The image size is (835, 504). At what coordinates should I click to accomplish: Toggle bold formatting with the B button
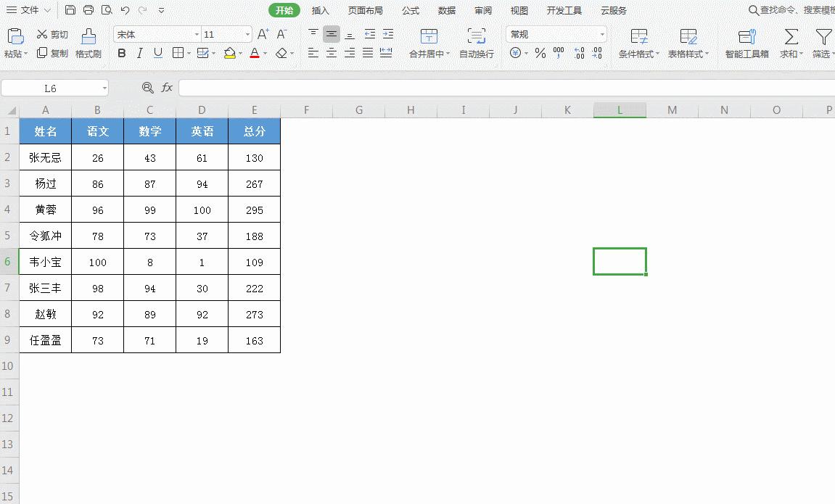coord(122,53)
